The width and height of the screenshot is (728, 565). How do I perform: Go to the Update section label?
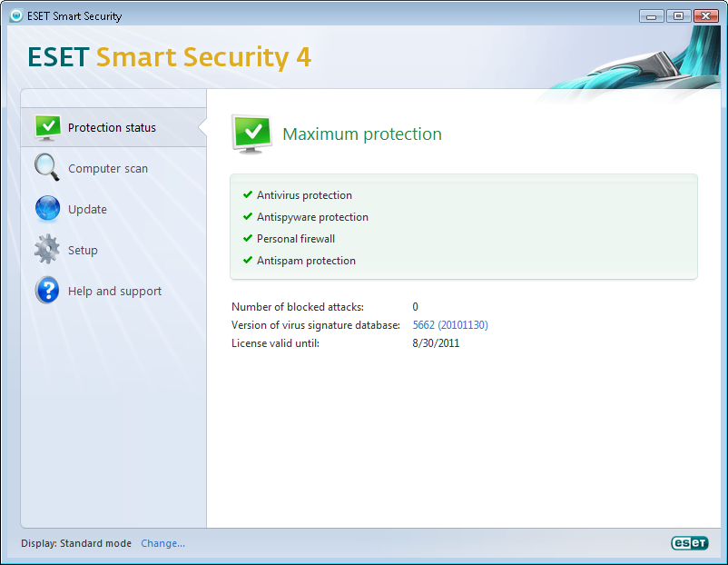point(87,210)
